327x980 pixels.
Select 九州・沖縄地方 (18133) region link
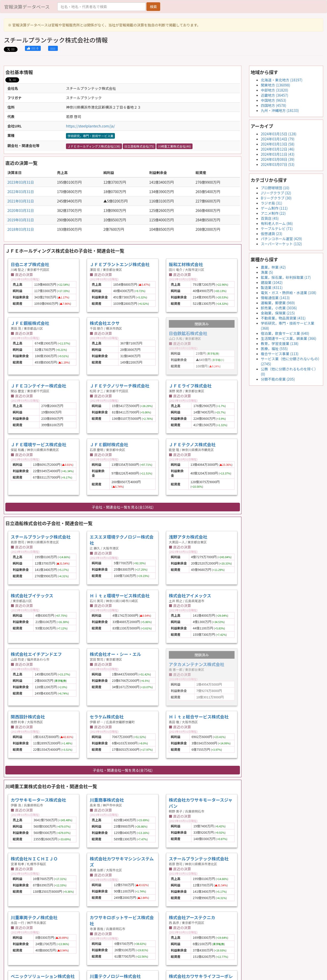point(280,111)
